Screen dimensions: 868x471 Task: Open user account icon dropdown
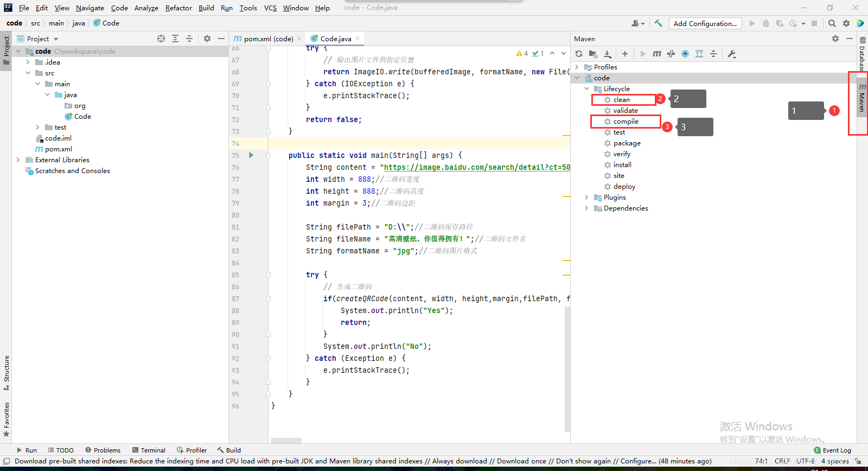638,23
